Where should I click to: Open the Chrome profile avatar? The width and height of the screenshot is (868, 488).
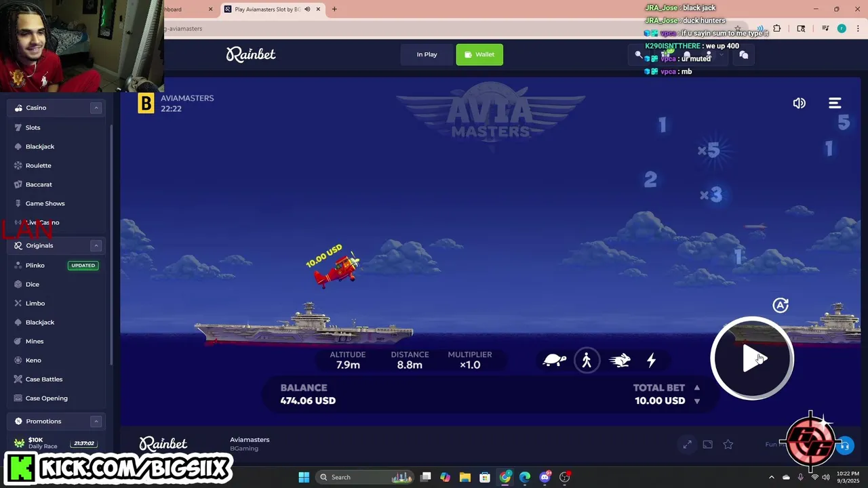(842, 28)
